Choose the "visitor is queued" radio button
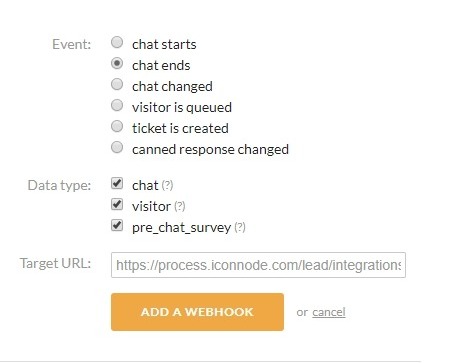The height and width of the screenshot is (363, 459). (117, 105)
